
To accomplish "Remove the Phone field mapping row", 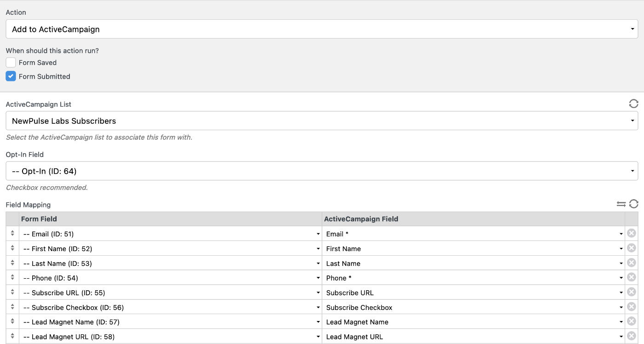I will tap(631, 278).
